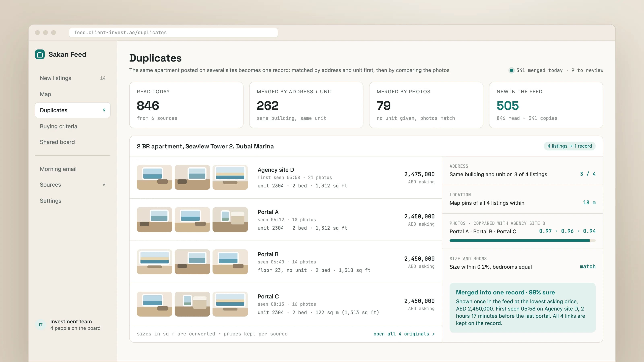Click the size and rooms match label
The width and height of the screenshot is (644, 362).
click(588, 266)
